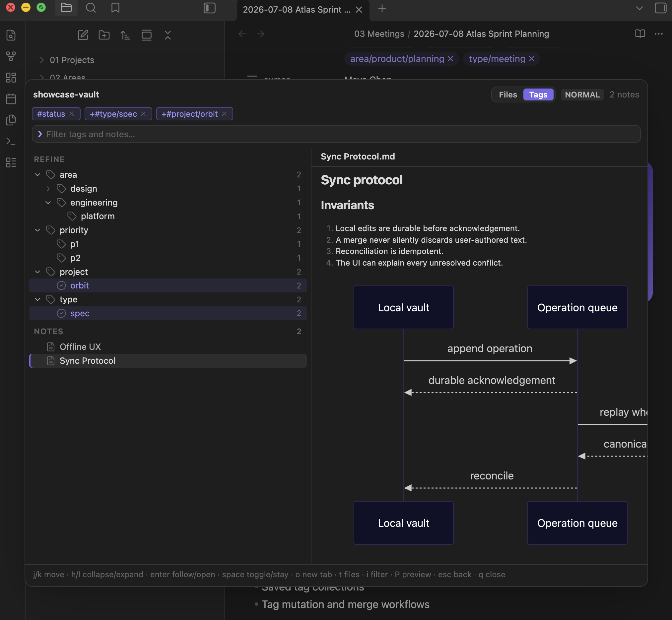Open quick switcher ribbon icon
This screenshot has height=620, width=672.
(11, 35)
